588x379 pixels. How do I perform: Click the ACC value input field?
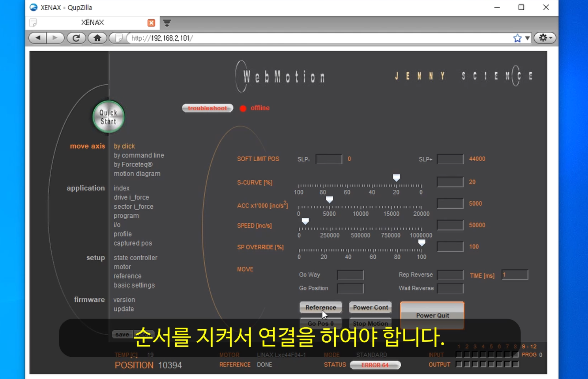pos(450,204)
